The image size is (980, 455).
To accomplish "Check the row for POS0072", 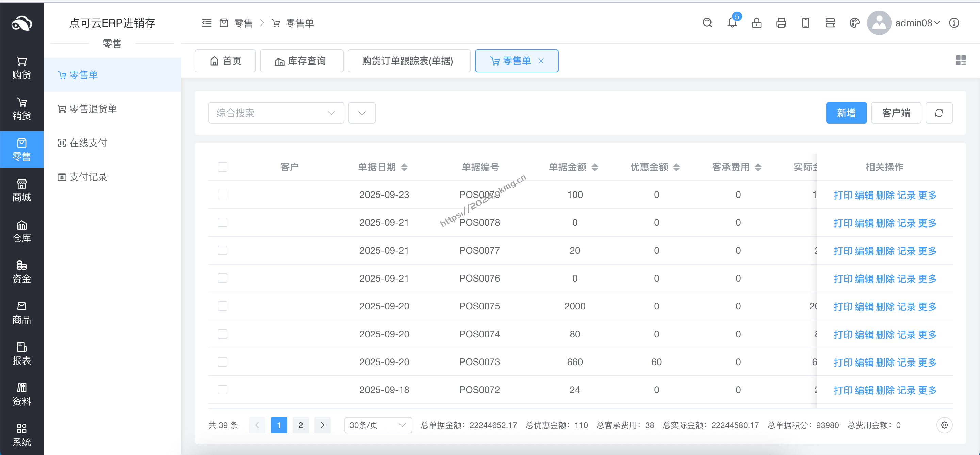I will click(x=223, y=390).
